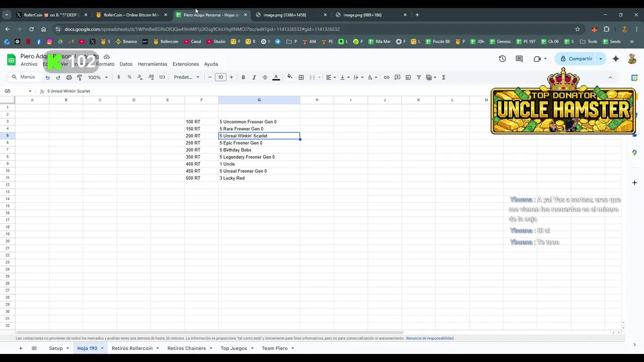Viewport: 644px width, 362px height.
Task: Select cell containing 5 Birthday Bobs
Action: pyautogui.click(x=259, y=150)
